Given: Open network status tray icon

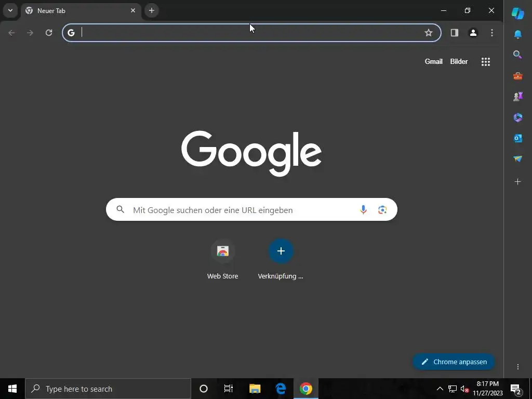Looking at the screenshot, I should click(x=453, y=389).
